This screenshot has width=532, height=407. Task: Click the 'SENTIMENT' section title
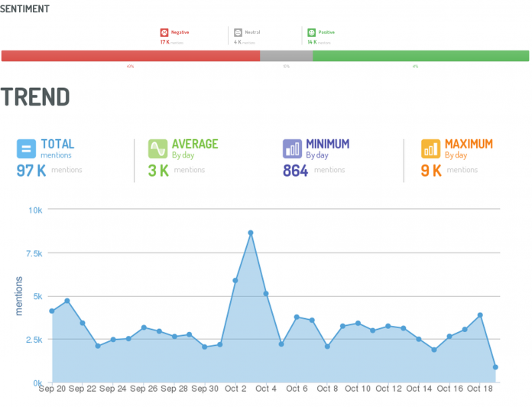[x=24, y=9]
